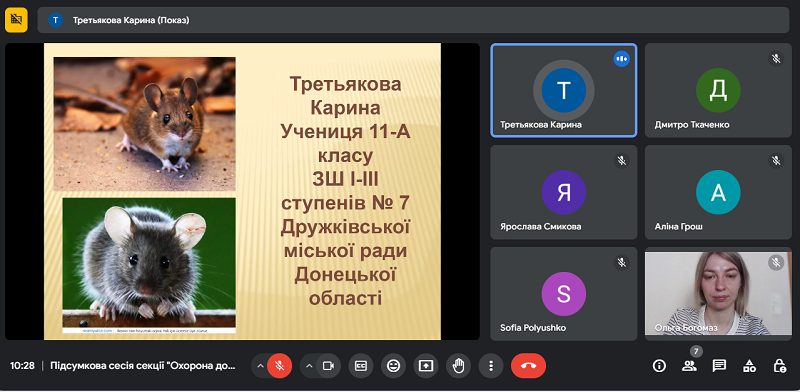Open the three-dot more options menu
The height and width of the screenshot is (392, 800).
click(491, 365)
